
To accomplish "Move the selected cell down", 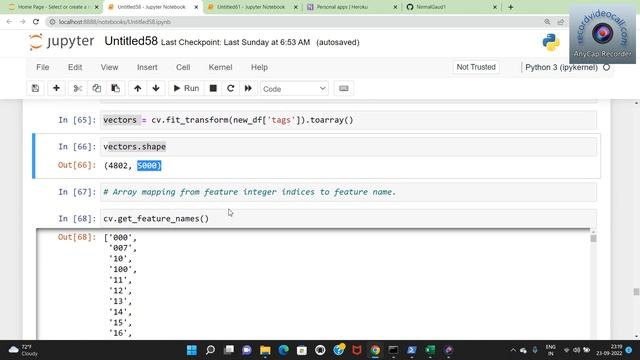I will [156, 88].
